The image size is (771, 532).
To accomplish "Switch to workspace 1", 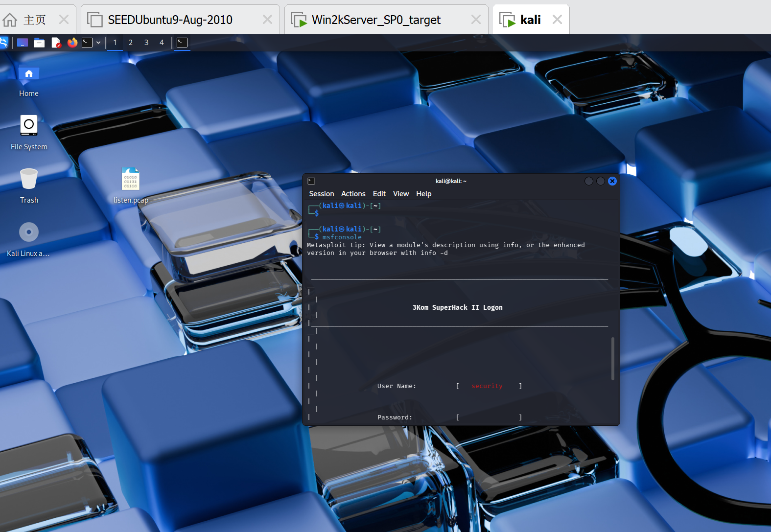I will tap(115, 43).
